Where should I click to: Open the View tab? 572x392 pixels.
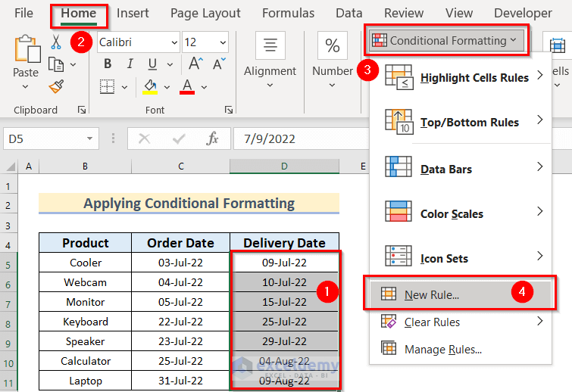(x=459, y=13)
